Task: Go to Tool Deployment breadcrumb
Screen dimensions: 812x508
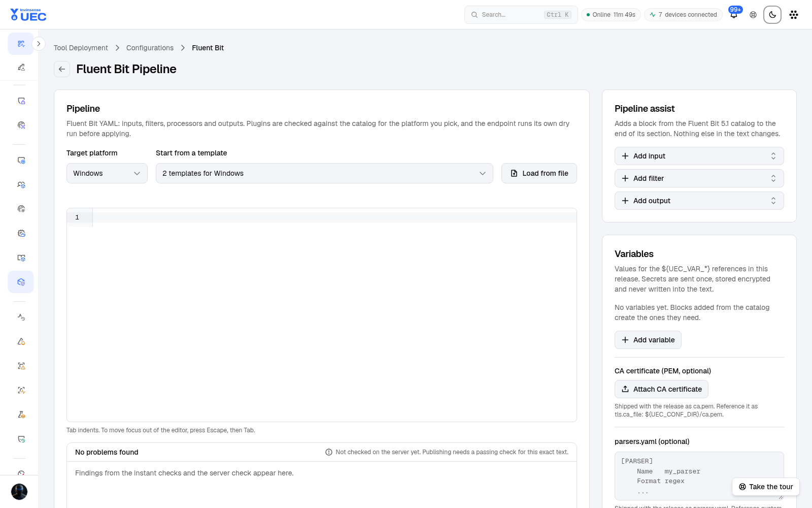Action: click(x=81, y=48)
